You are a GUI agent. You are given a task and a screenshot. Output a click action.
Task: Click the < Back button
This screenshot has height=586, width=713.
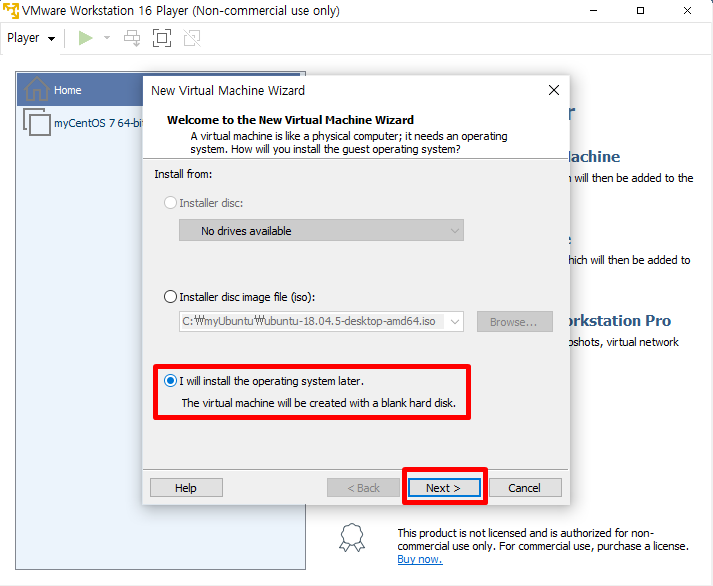pos(363,488)
